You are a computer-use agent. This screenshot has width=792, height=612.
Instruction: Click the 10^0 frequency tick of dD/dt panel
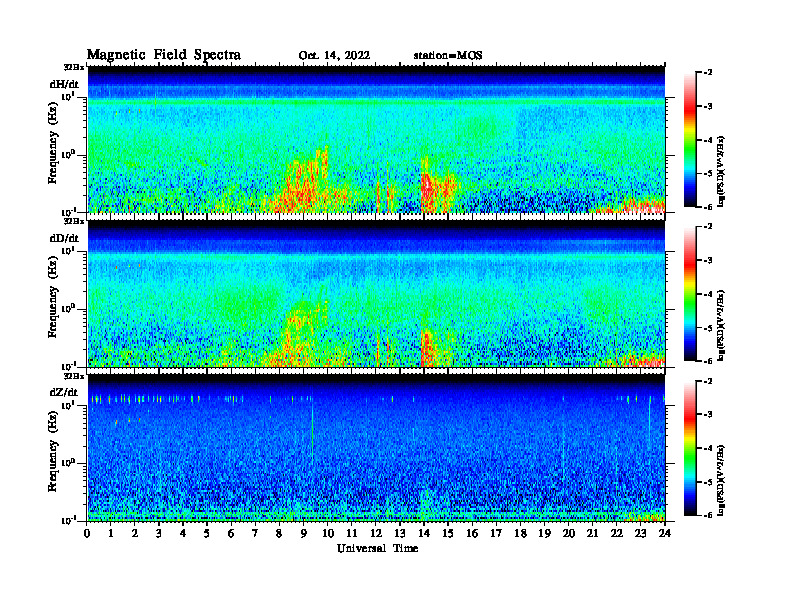(x=68, y=309)
